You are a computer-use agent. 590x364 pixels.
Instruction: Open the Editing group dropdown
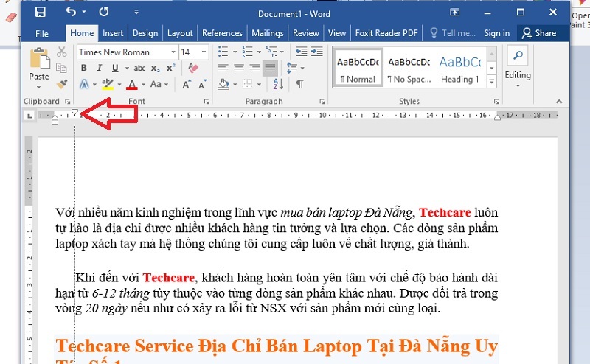point(518,68)
